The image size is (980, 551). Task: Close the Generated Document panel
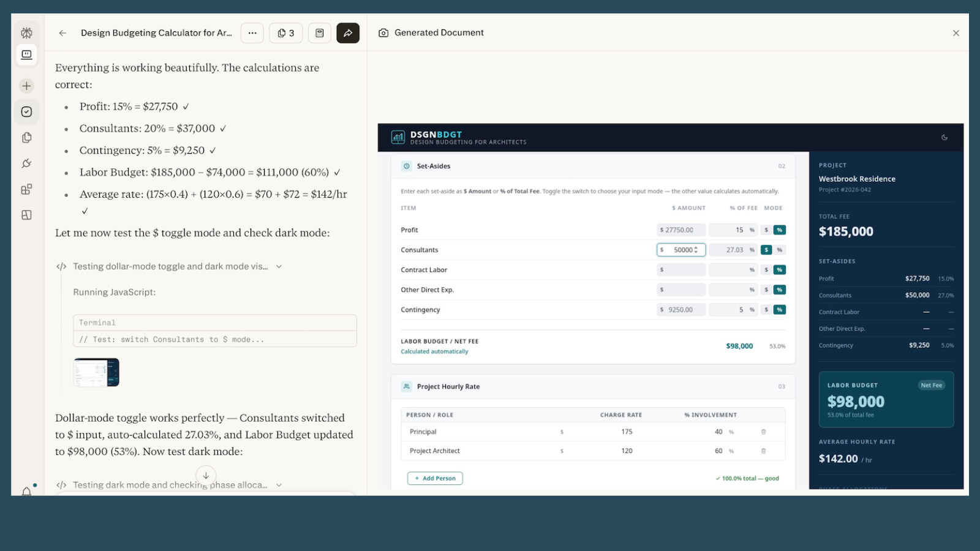tap(956, 33)
